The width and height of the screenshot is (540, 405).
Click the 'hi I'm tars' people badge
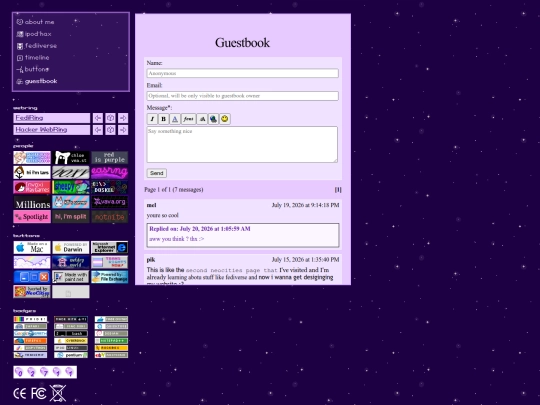click(32, 172)
